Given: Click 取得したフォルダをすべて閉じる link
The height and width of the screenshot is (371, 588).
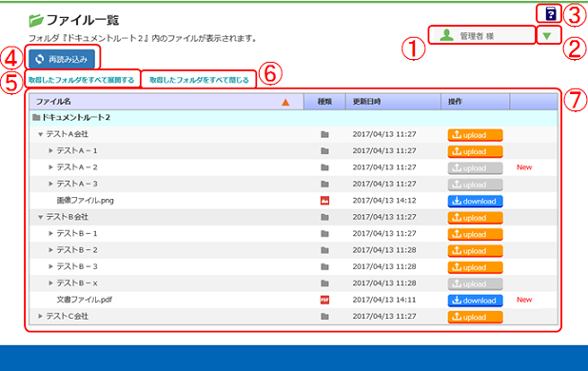Looking at the screenshot, I should point(199,80).
